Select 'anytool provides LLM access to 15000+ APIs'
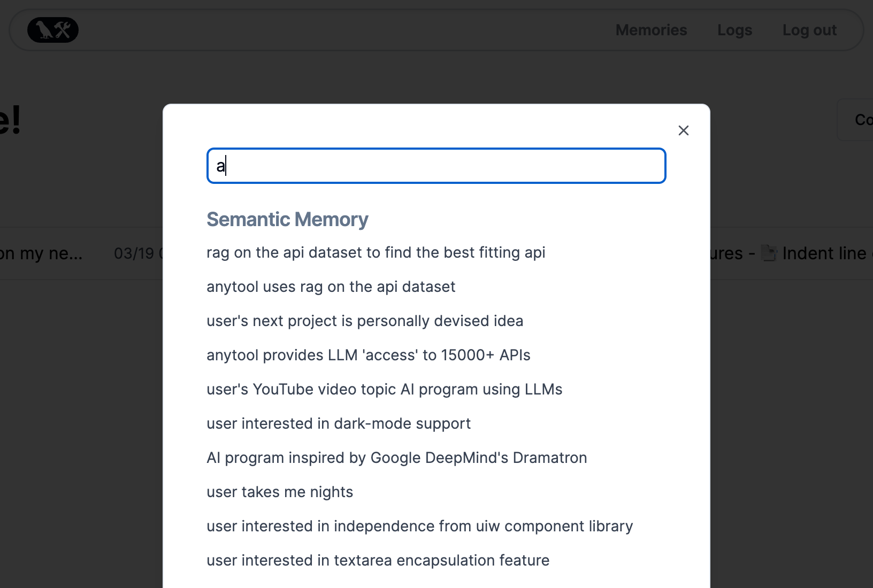This screenshot has height=588, width=873. click(x=368, y=355)
